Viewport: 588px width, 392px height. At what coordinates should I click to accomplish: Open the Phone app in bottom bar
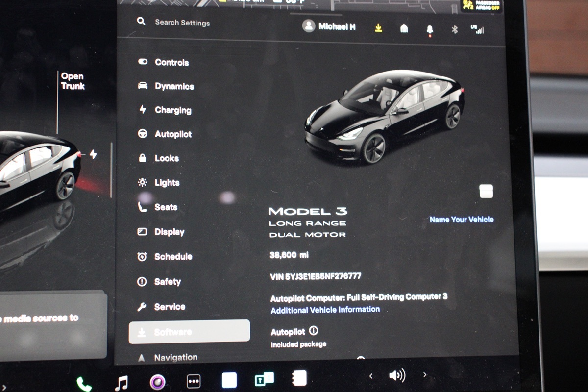[84, 383]
